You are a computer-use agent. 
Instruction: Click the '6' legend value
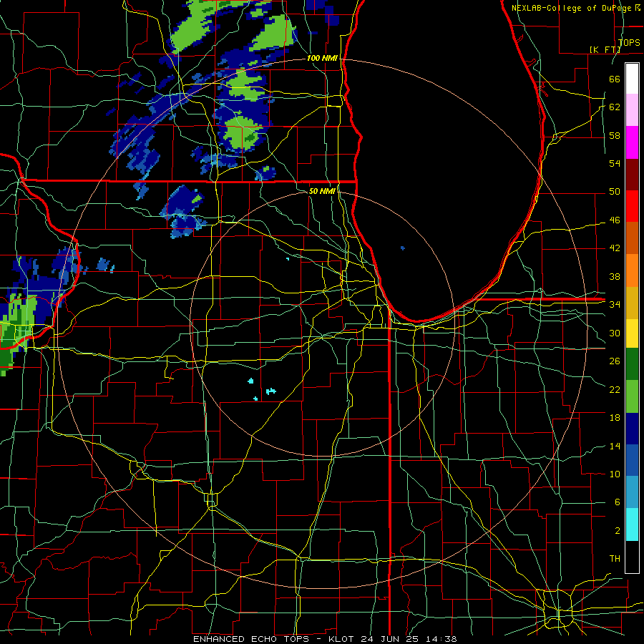[617, 502]
